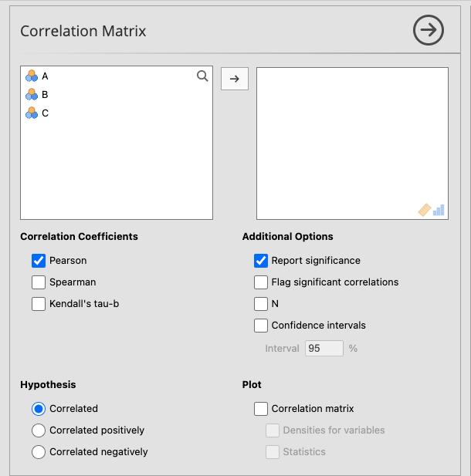Check Flag significant correlations
Viewport: 471px width, 476px height.
click(261, 282)
